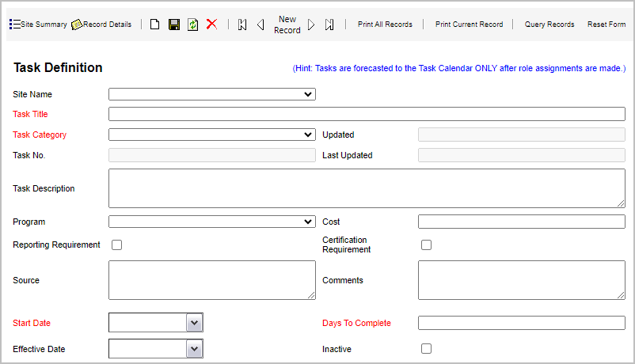This screenshot has width=635, height=364.
Task: Click into the Task Title field
Action: pos(367,114)
